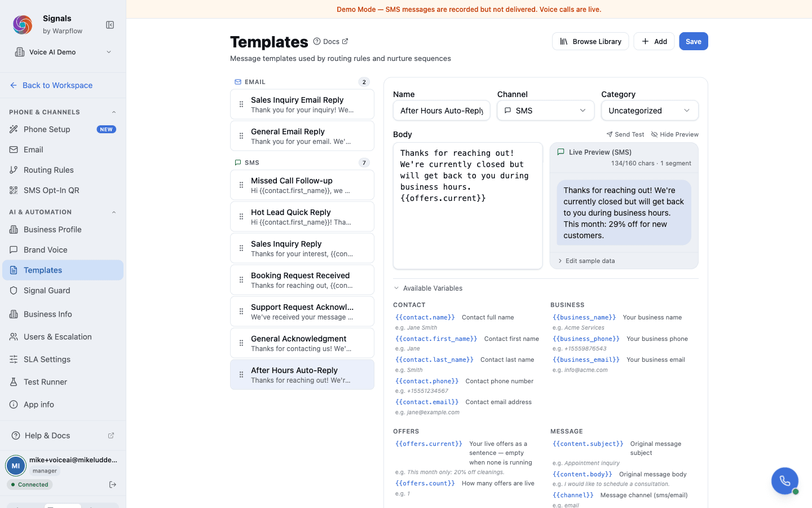
Task: Click the Add template button
Action: 654,41
